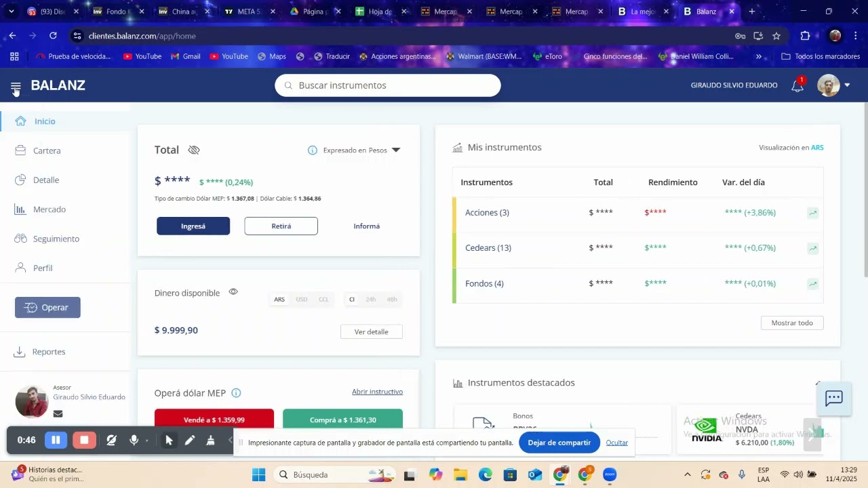The image size is (868, 488).
Task: Open Outlook from the taskbar
Action: pyautogui.click(x=535, y=474)
